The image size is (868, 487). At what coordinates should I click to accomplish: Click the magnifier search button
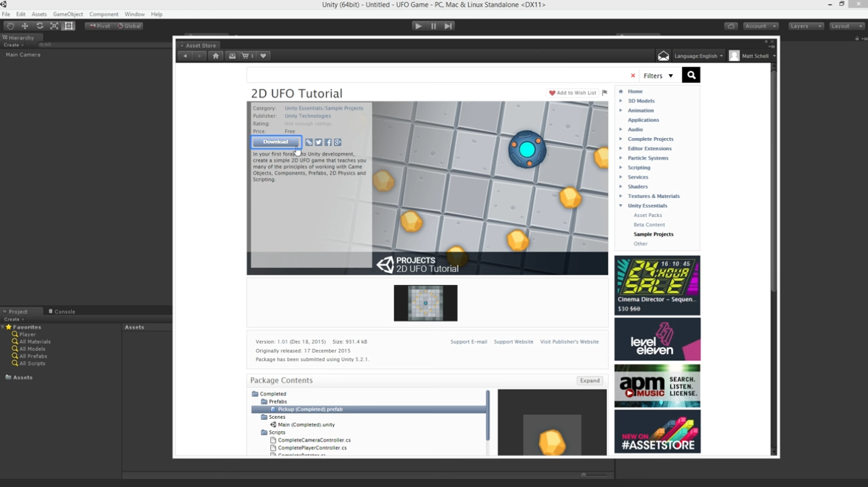pos(691,75)
